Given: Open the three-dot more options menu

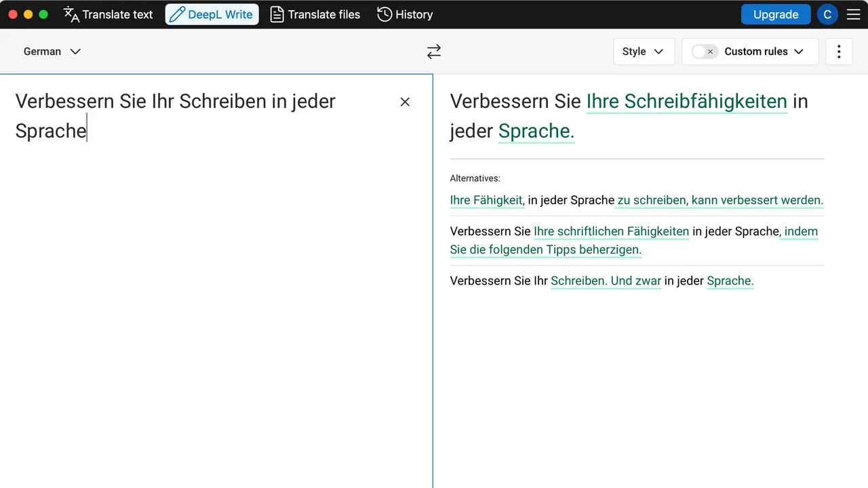Looking at the screenshot, I should (x=839, y=52).
